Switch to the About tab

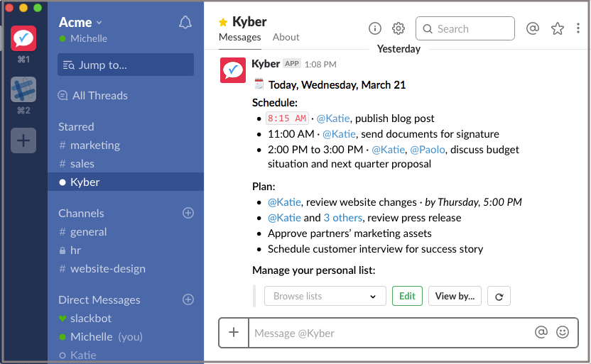286,38
